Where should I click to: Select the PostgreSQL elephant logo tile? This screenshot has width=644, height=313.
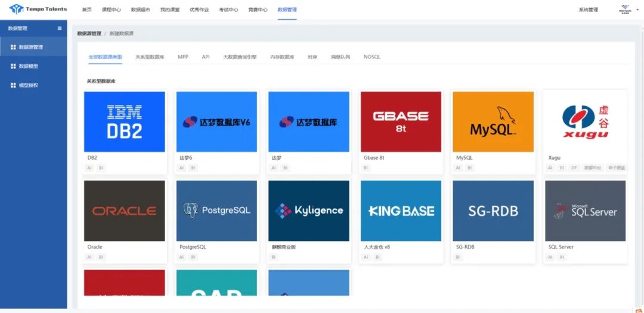(216, 210)
